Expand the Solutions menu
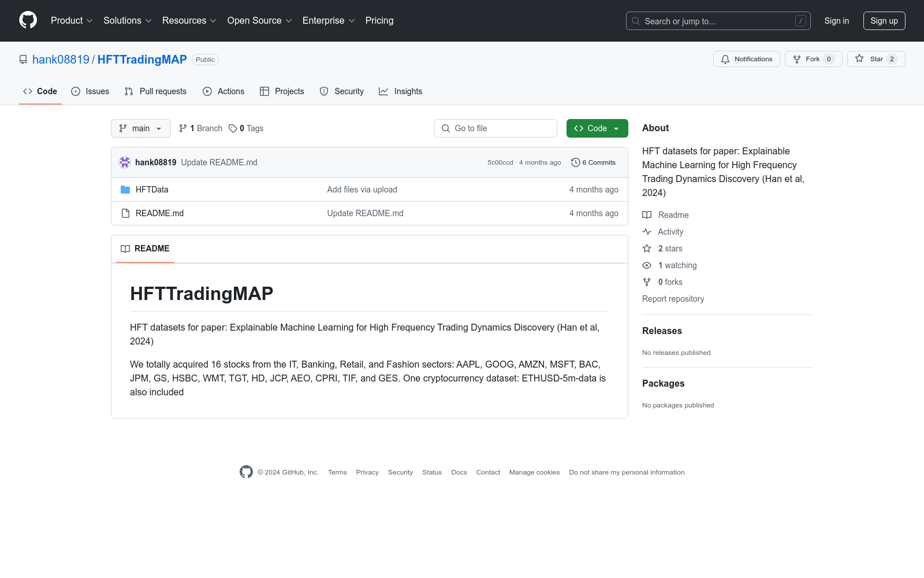924x578 pixels. coord(127,21)
